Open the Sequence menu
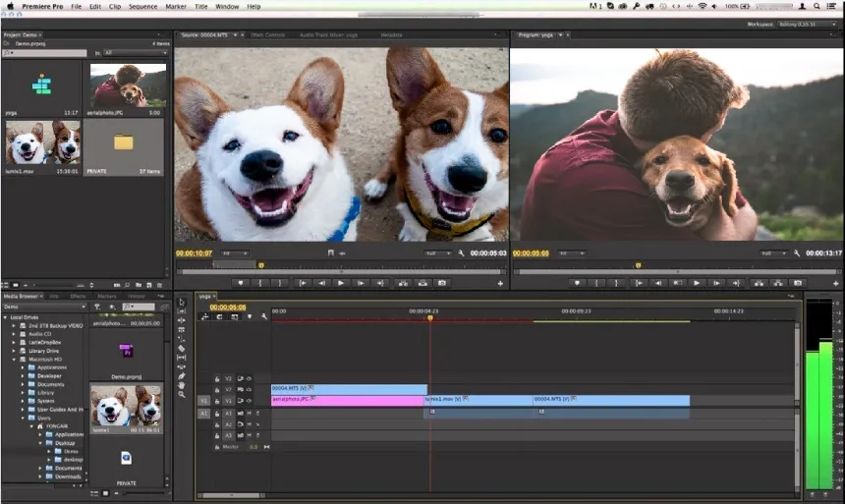The image size is (845, 504). click(x=142, y=7)
